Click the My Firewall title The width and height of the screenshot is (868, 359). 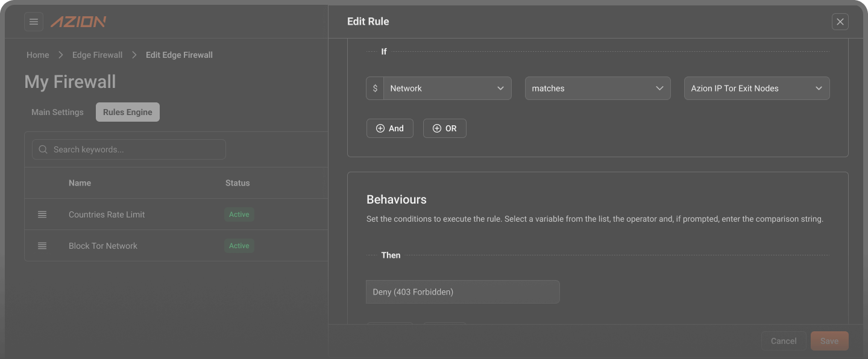point(70,82)
